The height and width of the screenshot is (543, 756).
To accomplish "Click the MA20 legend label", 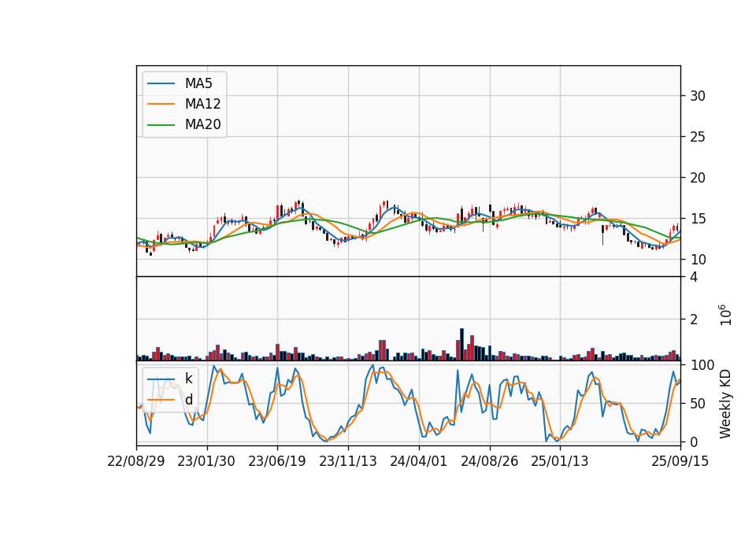I will tap(202, 124).
